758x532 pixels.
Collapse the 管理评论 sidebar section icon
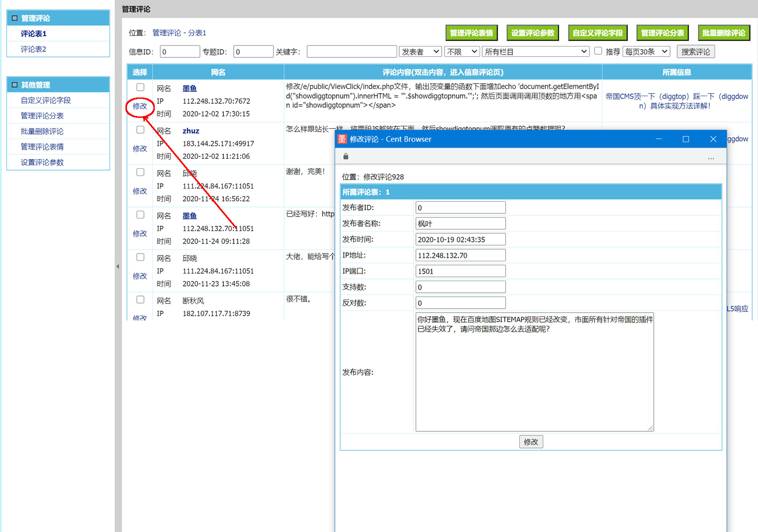[14, 18]
